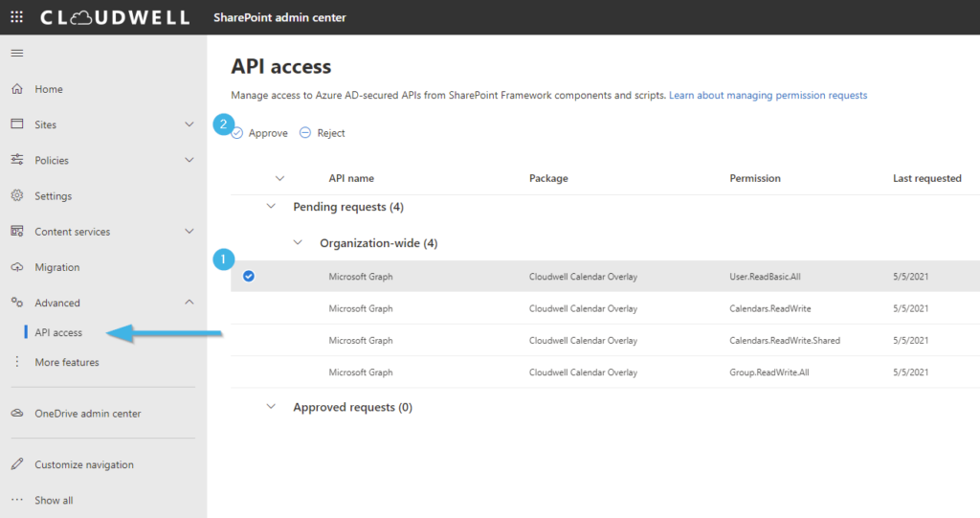
Task: Click the Approve button
Action: tap(260, 133)
